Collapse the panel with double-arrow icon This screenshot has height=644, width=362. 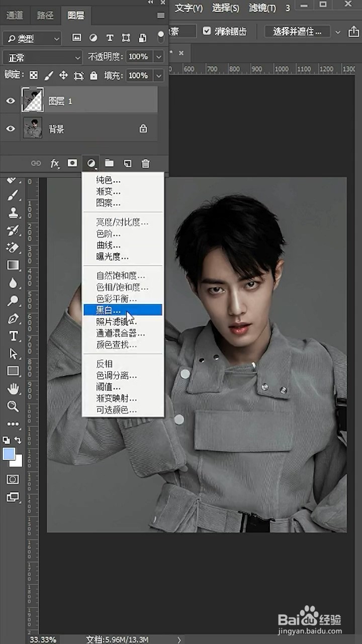(x=151, y=3)
